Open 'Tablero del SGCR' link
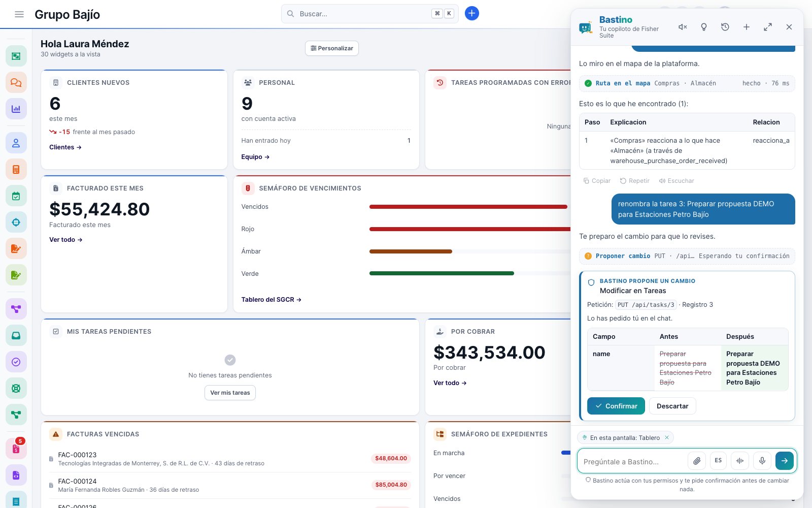Screen dimensions: 812x508 pos(272,300)
